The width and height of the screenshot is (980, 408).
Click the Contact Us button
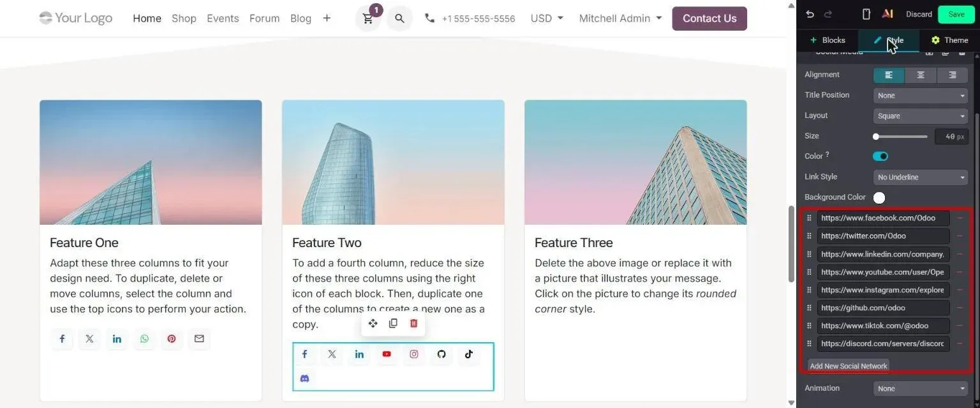click(709, 19)
